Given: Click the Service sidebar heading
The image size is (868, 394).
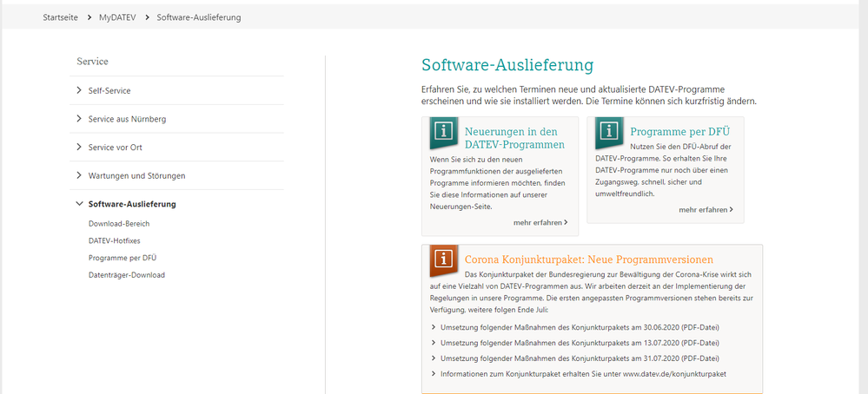Looking at the screenshot, I should (x=92, y=62).
